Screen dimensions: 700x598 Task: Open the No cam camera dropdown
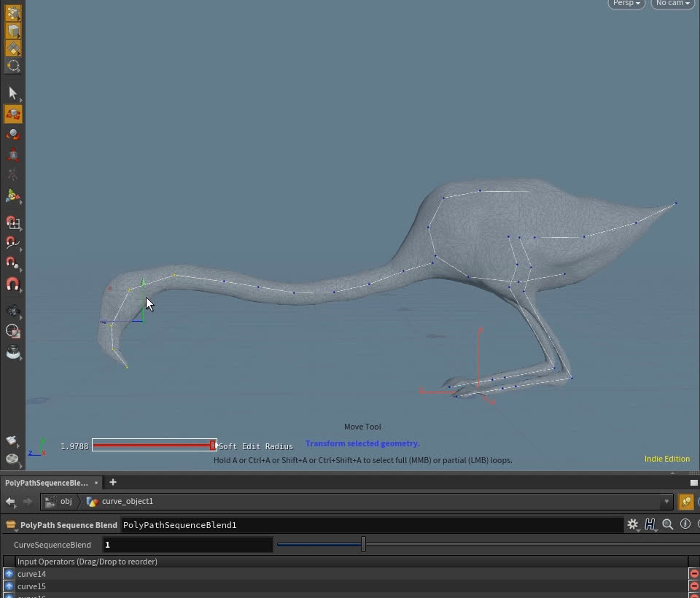672,4
